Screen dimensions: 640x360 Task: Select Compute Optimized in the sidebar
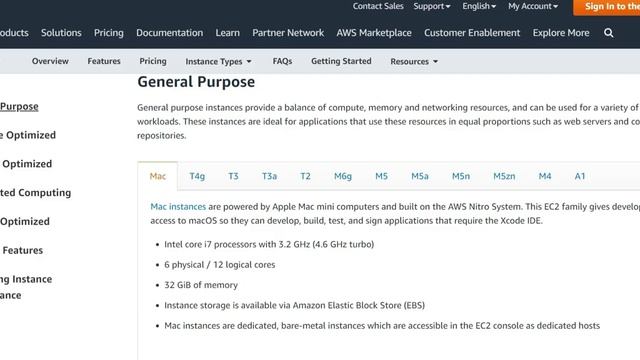28,135
